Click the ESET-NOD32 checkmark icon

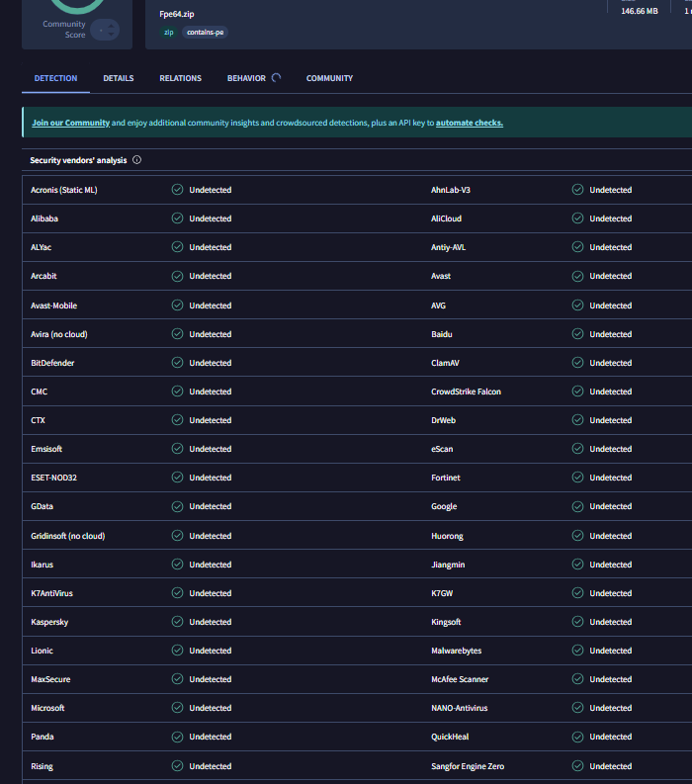click(x=178, y=478)
